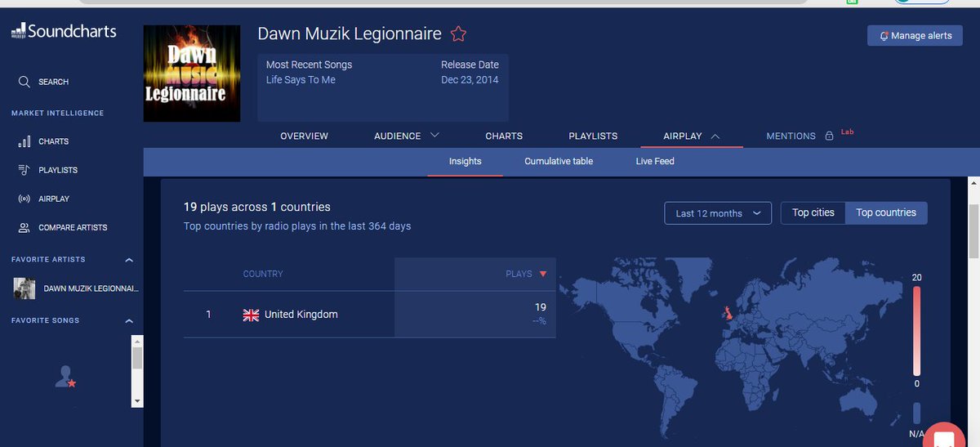Click the N/A legend swatch
The image size is (980, 447).
pyautogui.click(x=916, y=412)
